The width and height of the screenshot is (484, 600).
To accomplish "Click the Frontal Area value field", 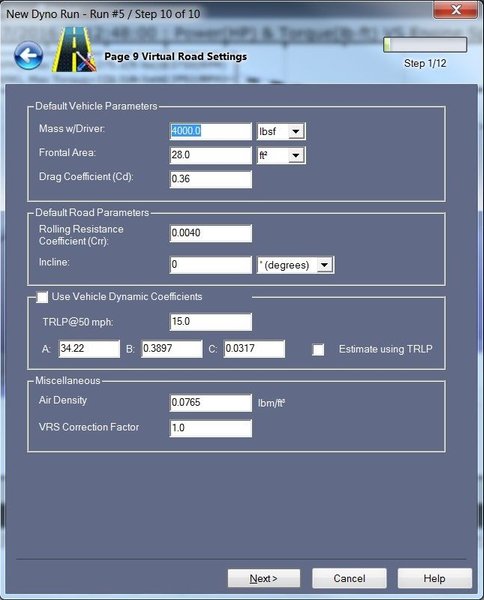I will tap(211, 155).
